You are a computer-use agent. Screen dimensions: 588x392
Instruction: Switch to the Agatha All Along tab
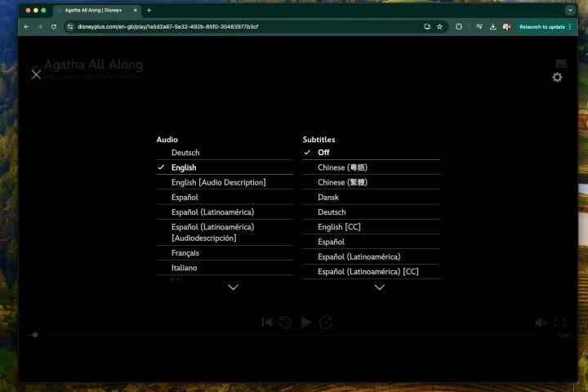click(94, 10)
